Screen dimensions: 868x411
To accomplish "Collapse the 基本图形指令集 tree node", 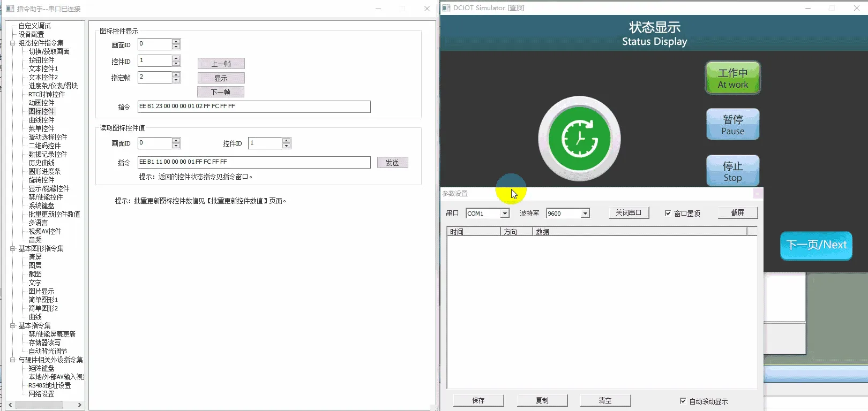I will 13,248.
